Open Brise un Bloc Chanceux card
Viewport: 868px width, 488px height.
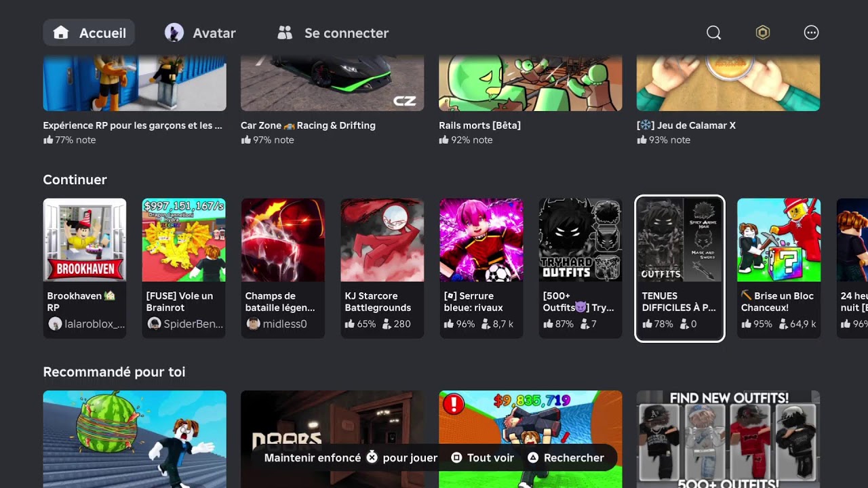click(779, 268)
